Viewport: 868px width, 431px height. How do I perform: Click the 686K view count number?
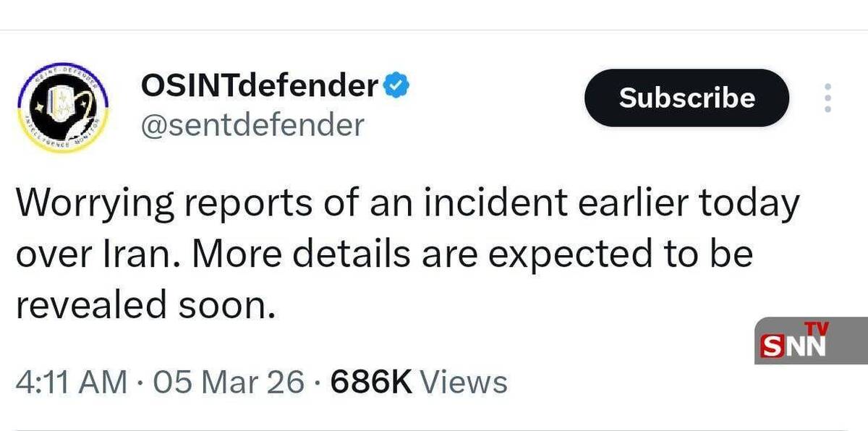(x=370, y=382)
